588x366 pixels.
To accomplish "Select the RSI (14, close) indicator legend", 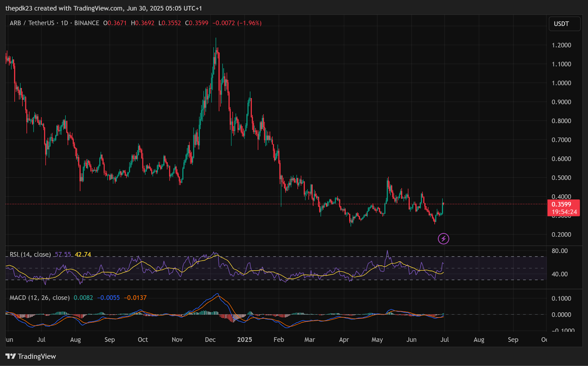I will (30, 255).
